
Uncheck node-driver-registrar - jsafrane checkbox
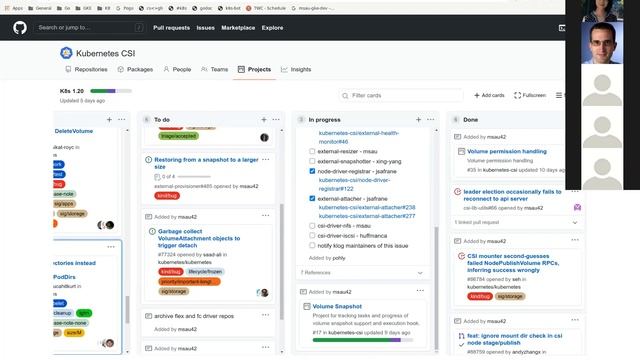coord(312,171)
